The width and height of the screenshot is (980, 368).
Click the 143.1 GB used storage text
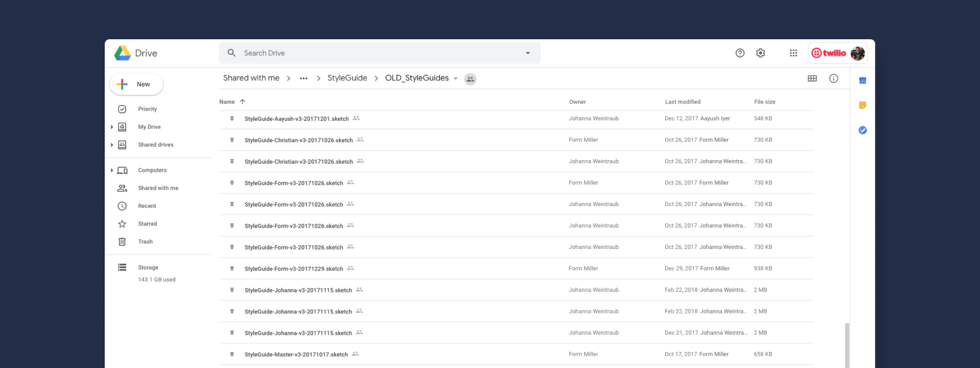click(157, 280)
